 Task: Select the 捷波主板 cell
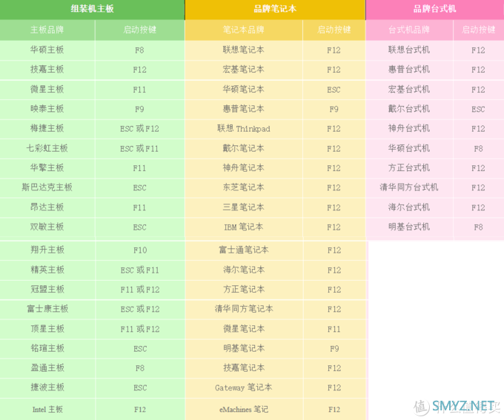[x=47, y=387]
